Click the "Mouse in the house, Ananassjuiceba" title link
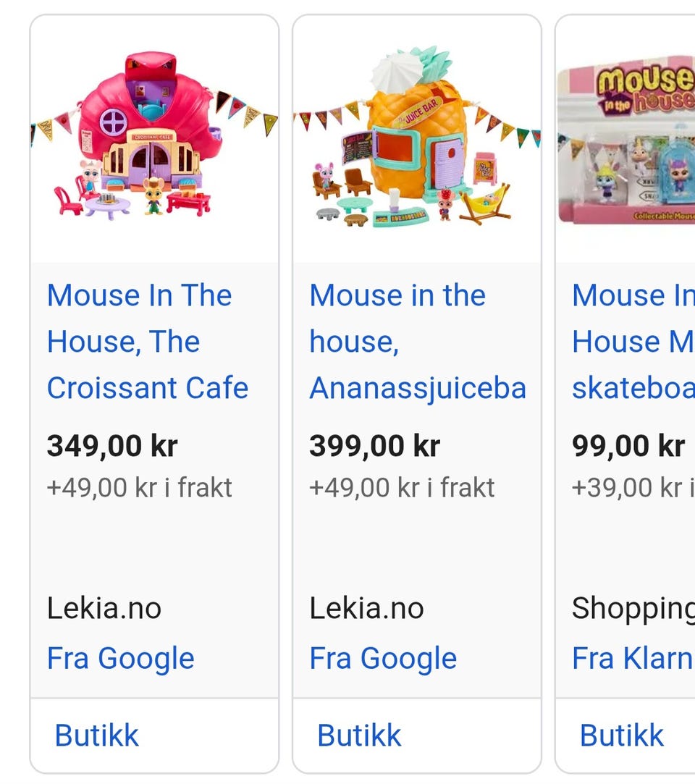695x784 pixels. point(417,342)
